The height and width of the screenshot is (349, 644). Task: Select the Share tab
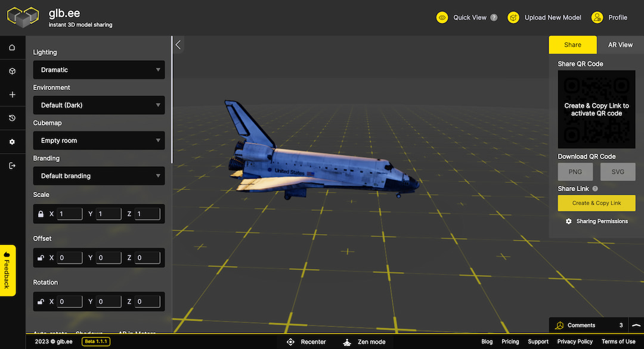[x=572, y=45]
